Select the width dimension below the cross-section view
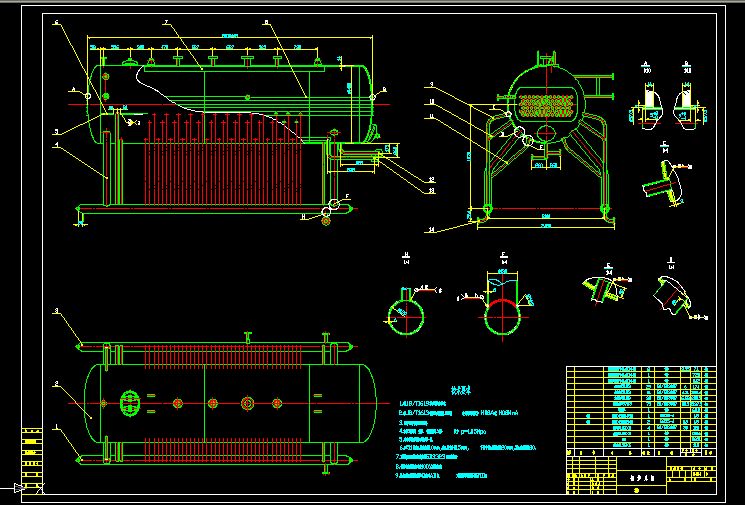Viewport: 745px width, 505px height. (x=546, y=226)
